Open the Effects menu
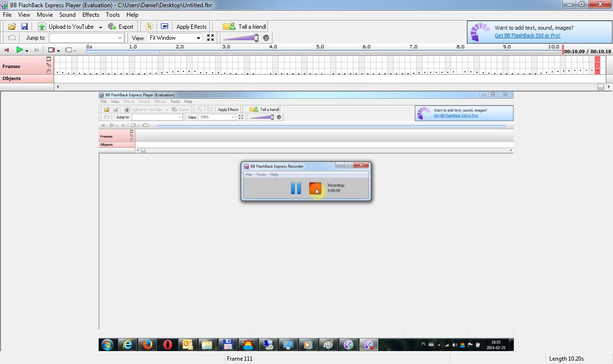Screen dimensions: 613x364 pyautogui.click(x=91, y=15)
